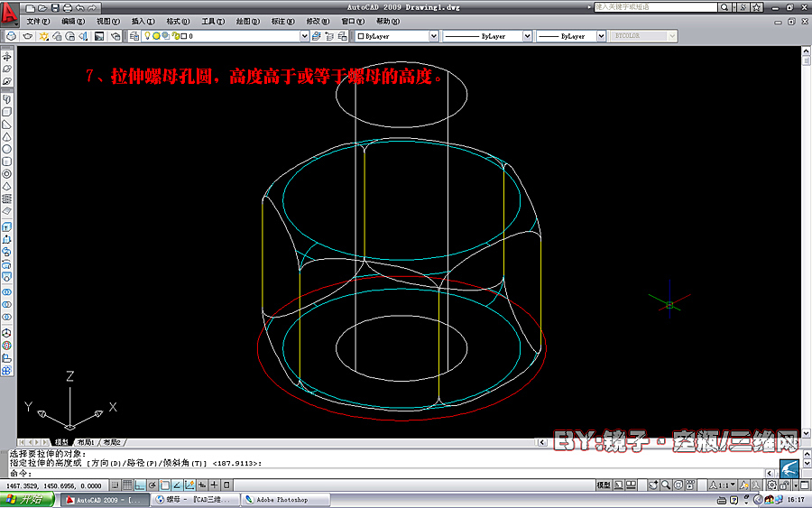Switch to the 模型 model tab

61,442
